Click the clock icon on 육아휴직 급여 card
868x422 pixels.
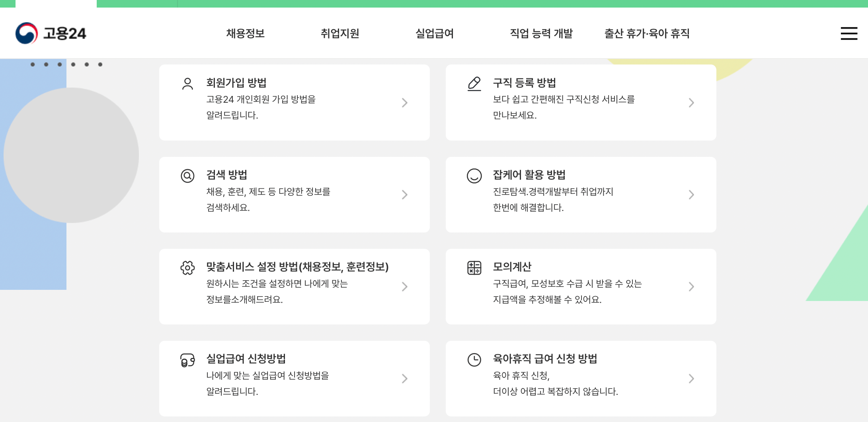pyautogui.click(x=474, y=360)
